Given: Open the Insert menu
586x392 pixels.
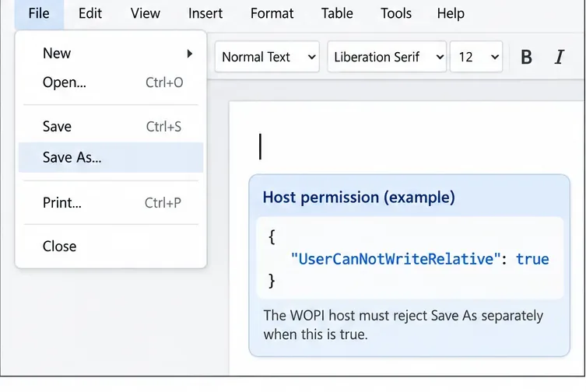Looking at the screenshot, I should 205,14.
